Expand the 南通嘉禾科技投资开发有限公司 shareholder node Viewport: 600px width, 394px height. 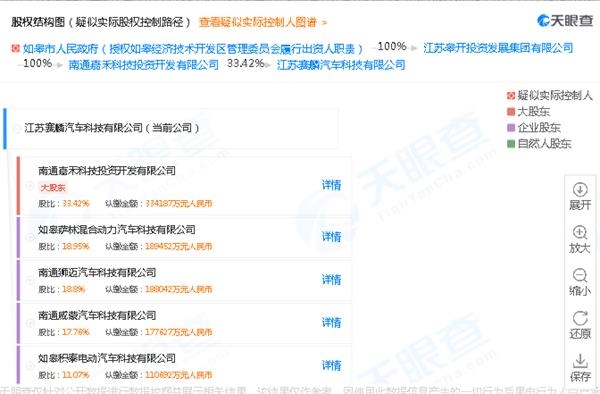click(x=30, y=186)
